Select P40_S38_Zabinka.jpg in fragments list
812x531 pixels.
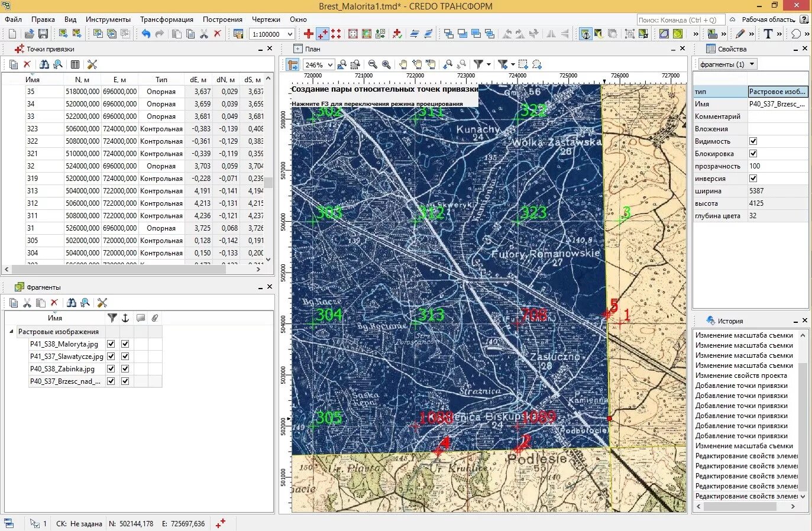[x=62, y=368]
